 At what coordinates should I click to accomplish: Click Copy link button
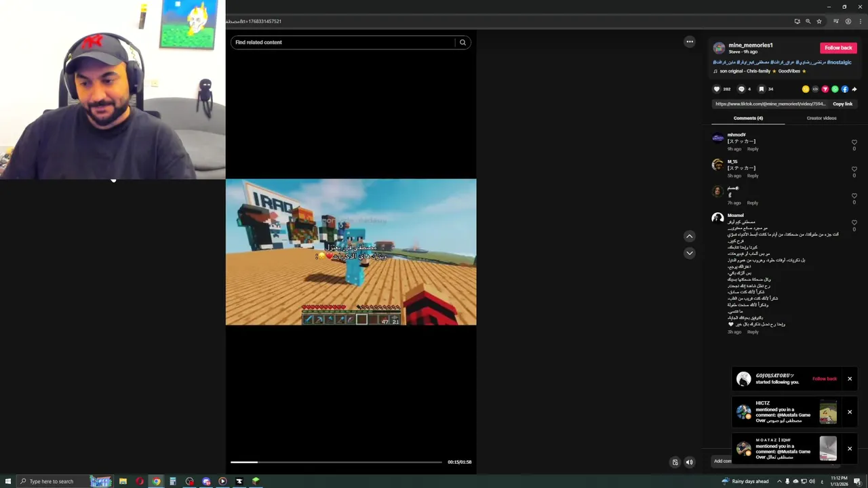point(842,104)
